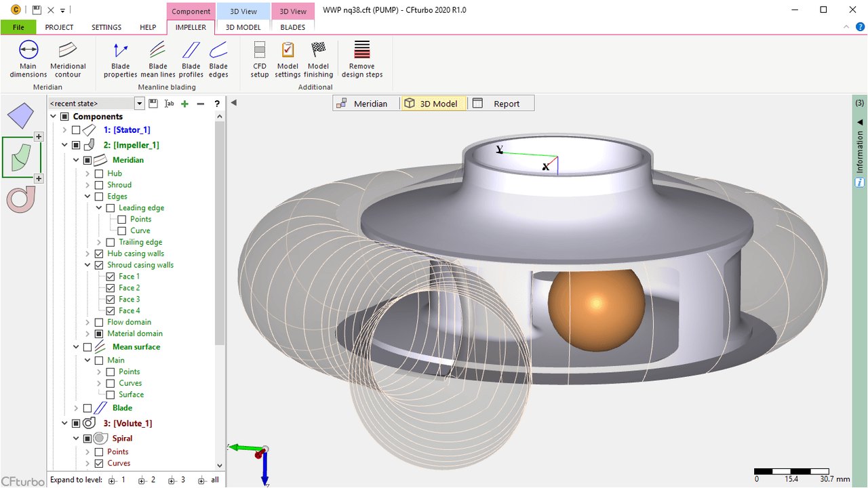The image size is (868, 488).
Task: Expand the Stator_1 tree node
Action: click(64, 130)
